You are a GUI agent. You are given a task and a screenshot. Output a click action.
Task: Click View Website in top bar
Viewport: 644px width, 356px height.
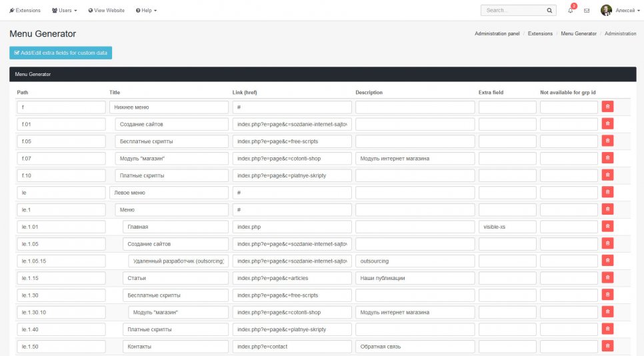[107, 10]
